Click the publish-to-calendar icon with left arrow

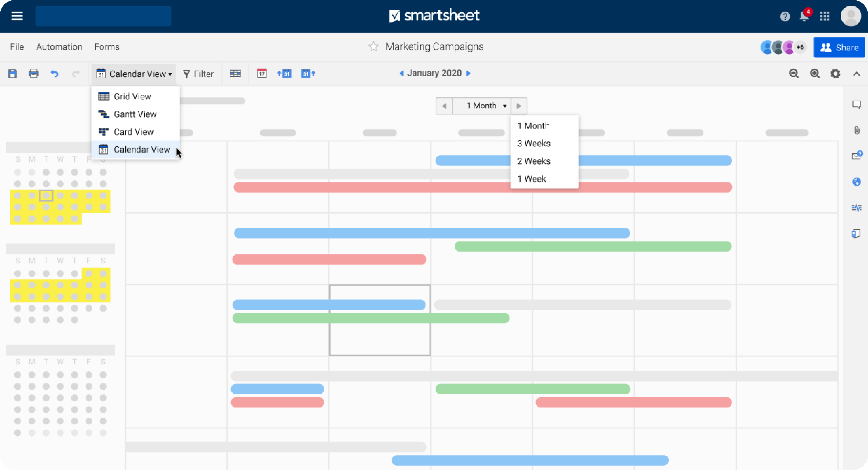pyautogui.click(x=284, y=73)
